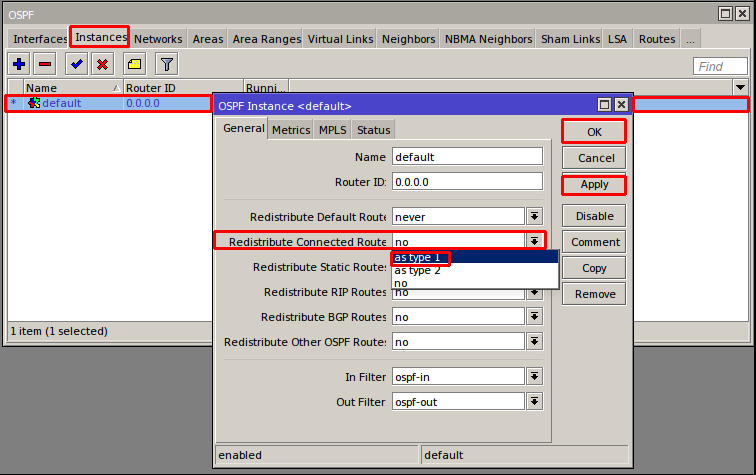
Task: Select the Status tab in the dialog
Action: [x=373, y=130]
